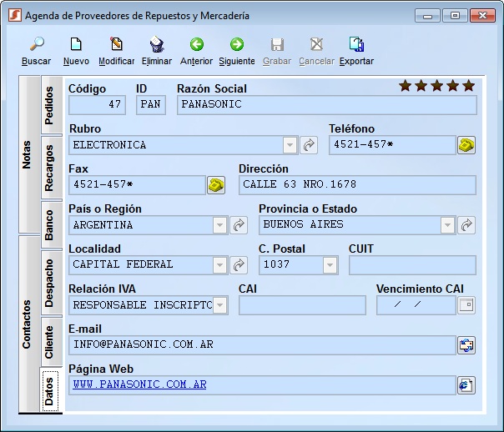Expand the Provincia o Estado combo box
The image size is (504, 432).
point(447,225)
